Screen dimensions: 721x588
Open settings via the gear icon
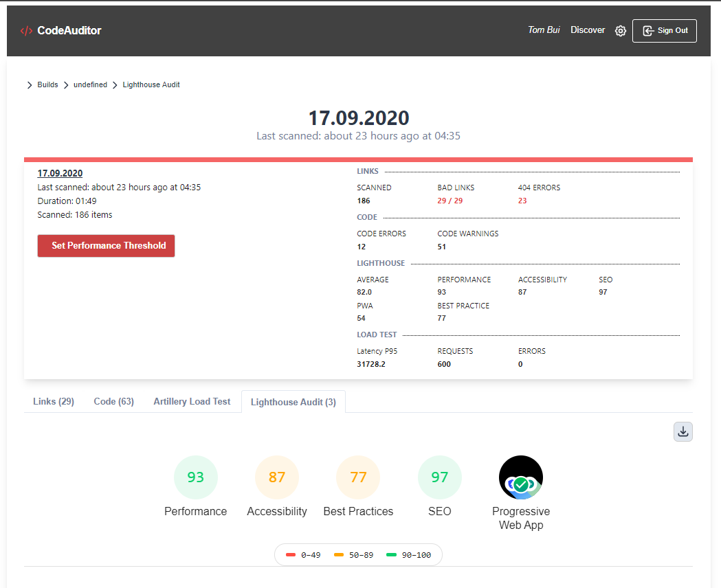pyautogui.click(x=621, y=31)
